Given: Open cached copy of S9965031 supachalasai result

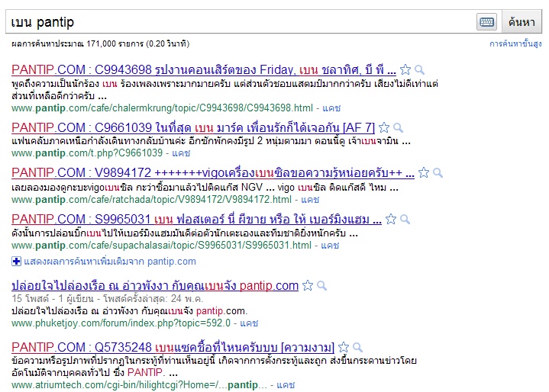Looking at the screenshot, I should [x=330, y=245].
